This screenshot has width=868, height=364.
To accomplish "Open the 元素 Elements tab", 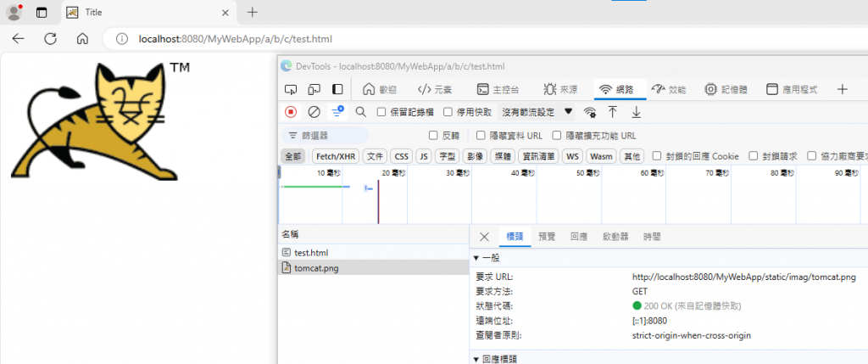I will [x=435, y=89].
